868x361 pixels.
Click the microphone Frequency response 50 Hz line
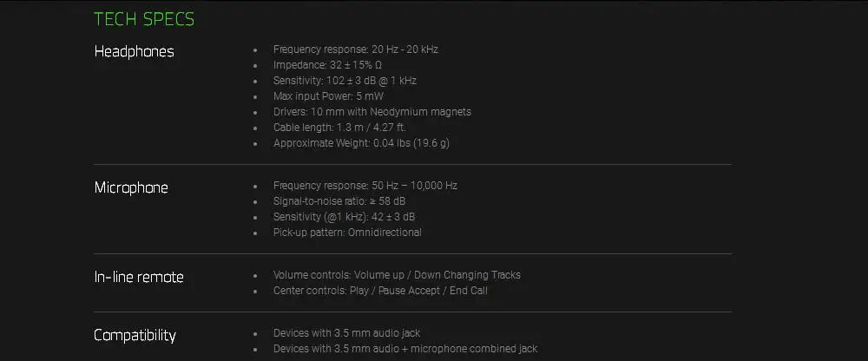(365, 186)
